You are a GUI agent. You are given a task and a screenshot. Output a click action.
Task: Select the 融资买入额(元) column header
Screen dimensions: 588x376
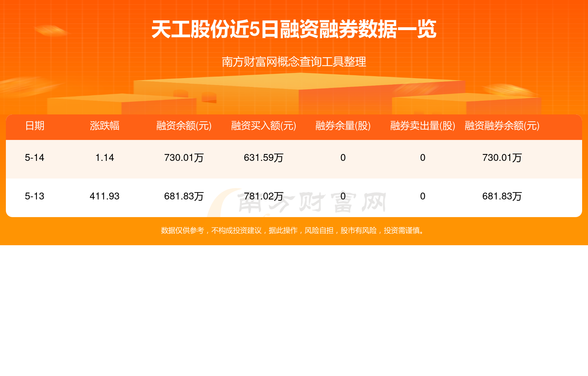click(x=264, y=126)
